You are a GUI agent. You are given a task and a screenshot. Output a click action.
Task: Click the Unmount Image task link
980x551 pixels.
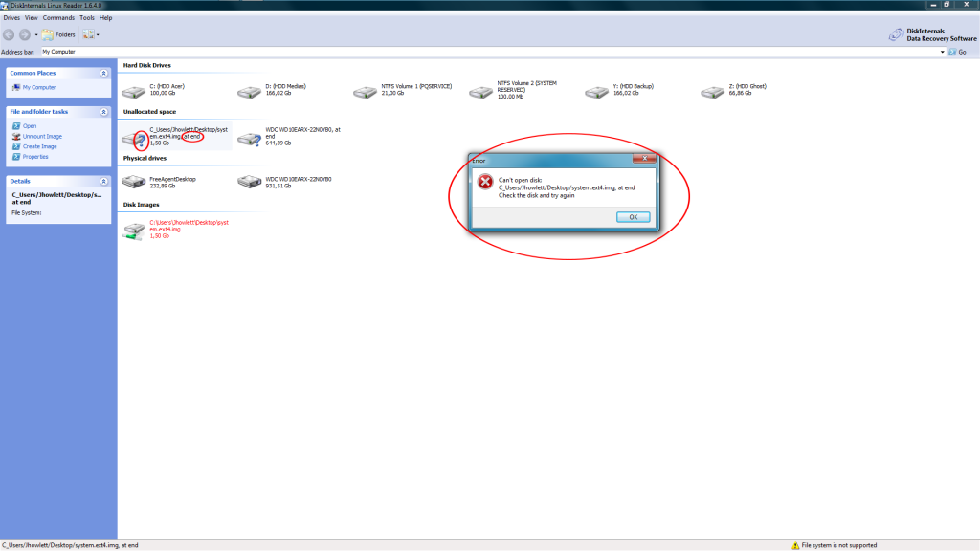pos(42,136)
